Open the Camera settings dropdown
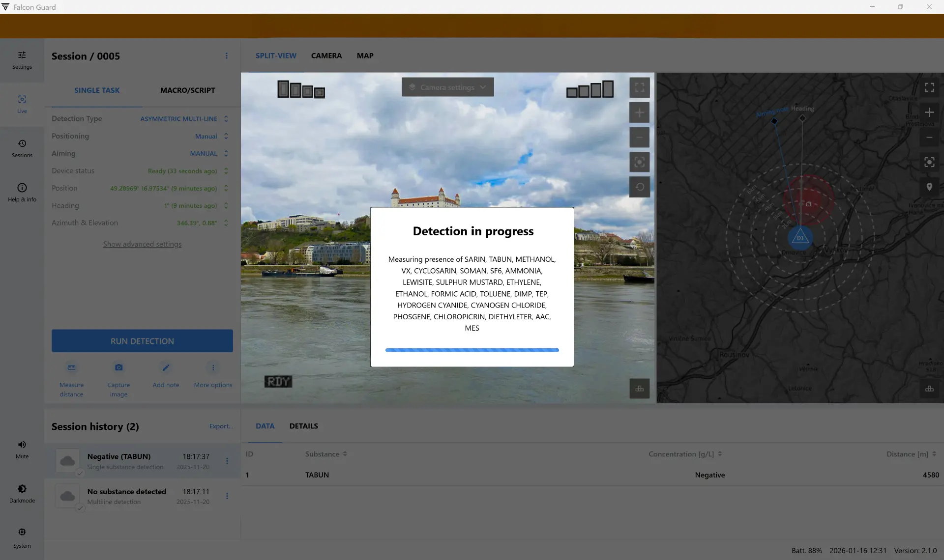944x560 pixels. 447,87
